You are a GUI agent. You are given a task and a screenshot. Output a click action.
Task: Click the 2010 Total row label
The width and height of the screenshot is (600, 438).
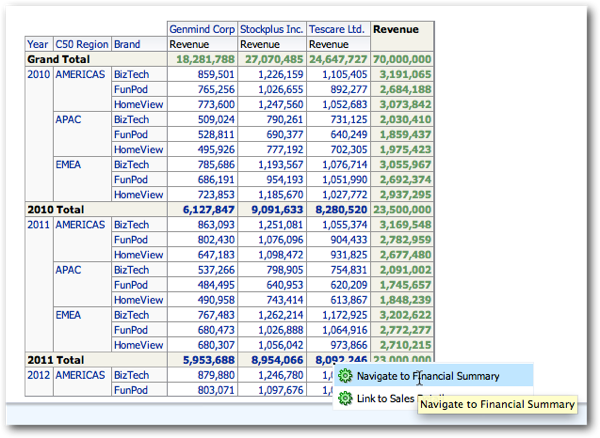pos(55,210)
